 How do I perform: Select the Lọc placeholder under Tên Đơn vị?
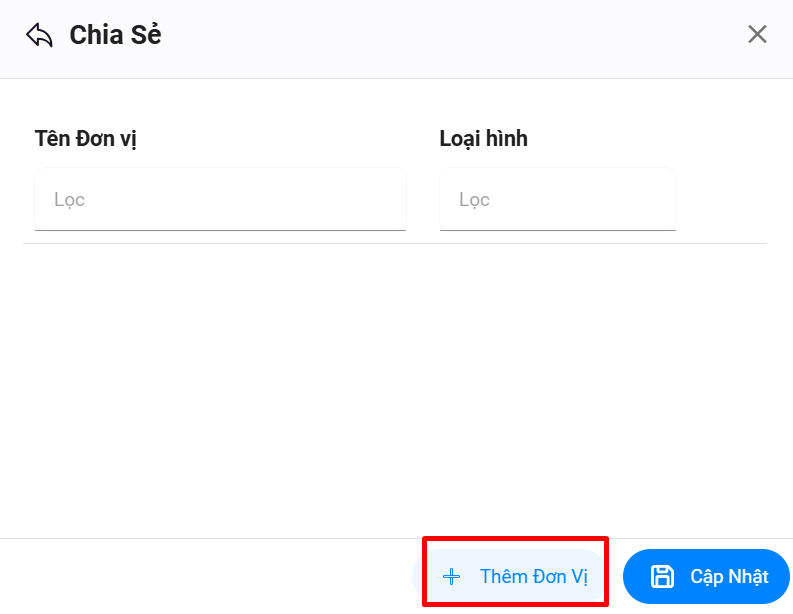tap(70, 200)
